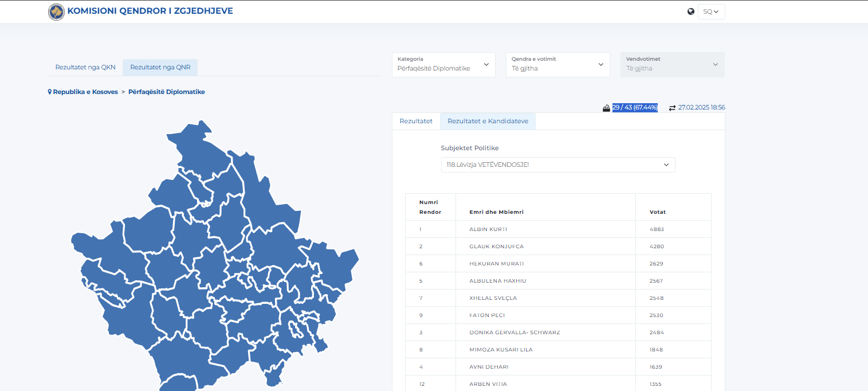The width and height of the screenshot is (868, 391).
Task: Click the vote count 2567
Action: click(x=657, y=281)
